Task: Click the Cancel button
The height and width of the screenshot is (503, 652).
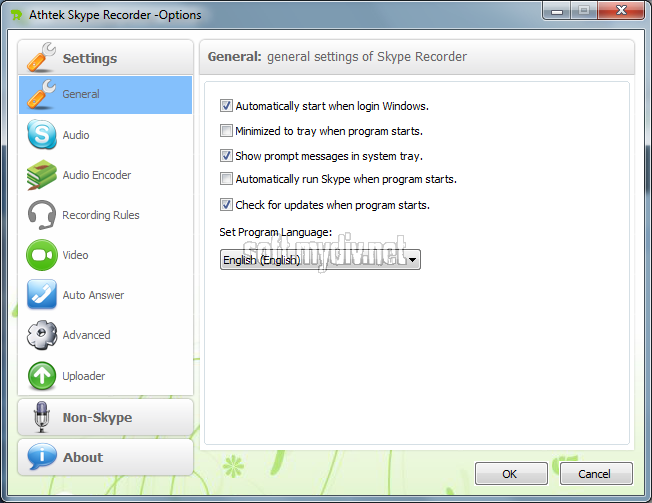Action: coord(596,474)
